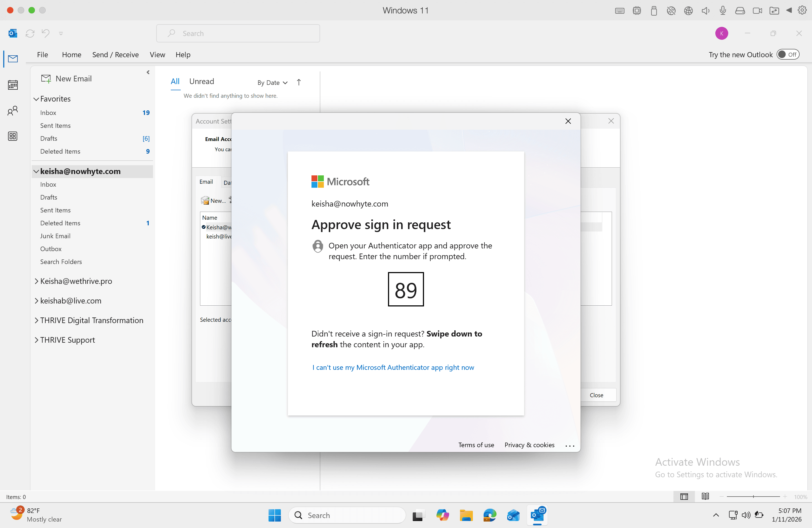Open the File menu

[42, 55]
